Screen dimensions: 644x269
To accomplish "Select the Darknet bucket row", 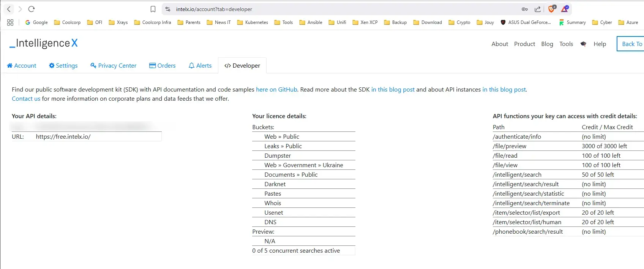I will pos(304,184).
